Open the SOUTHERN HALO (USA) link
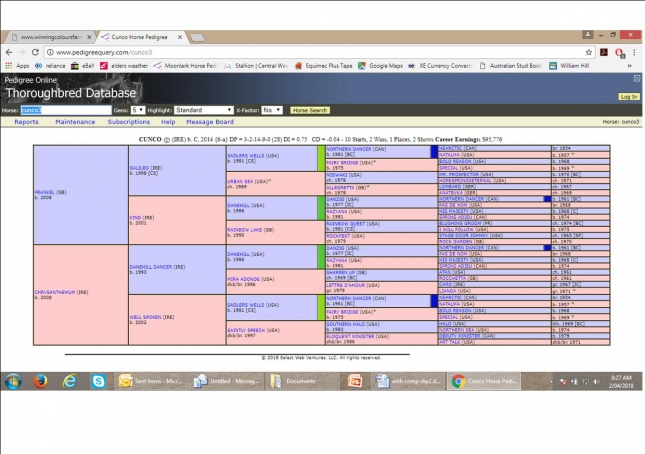645x454 pixels. click(353, 324)
